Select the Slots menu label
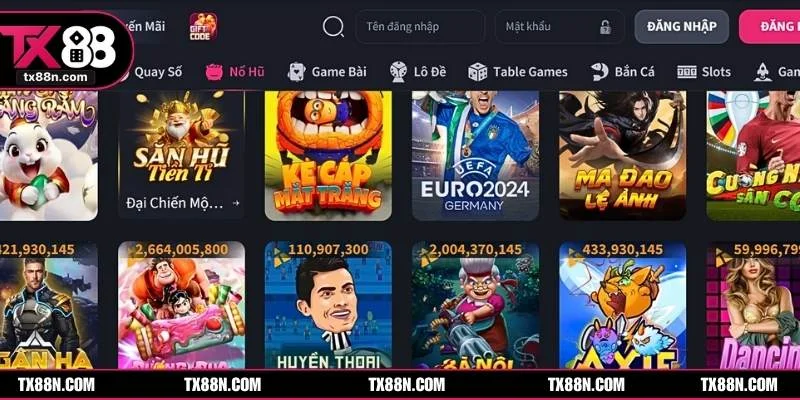This screenshot has width=800, height=400. pyautogui.click(x=716, y=72)
